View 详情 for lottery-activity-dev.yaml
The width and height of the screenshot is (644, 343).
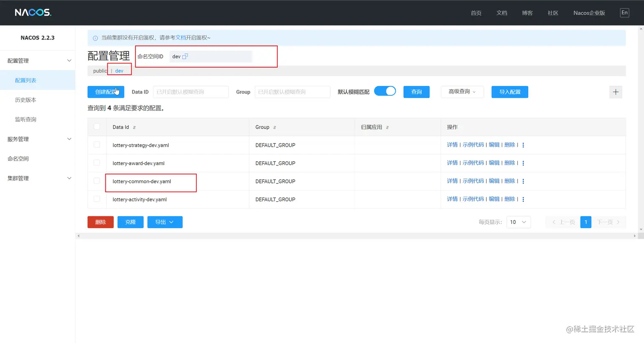[x=452, y=199]
